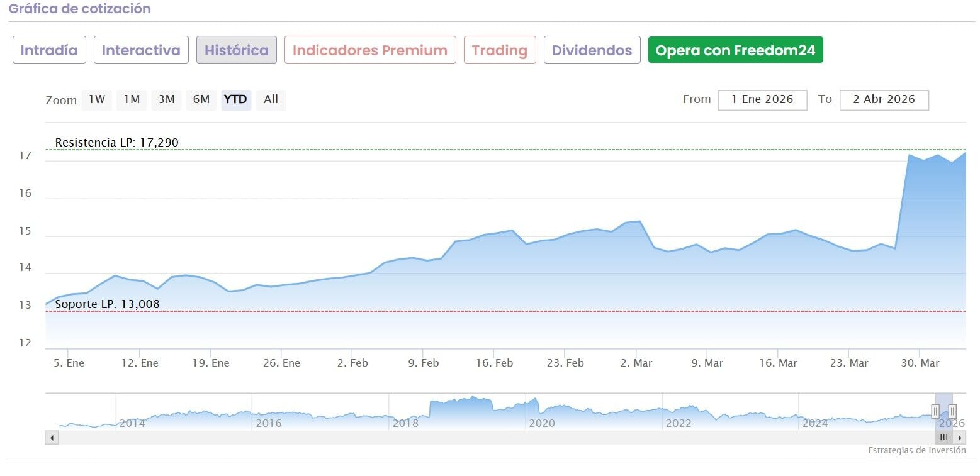Select the Histórica tab

[x=237, y=50]
